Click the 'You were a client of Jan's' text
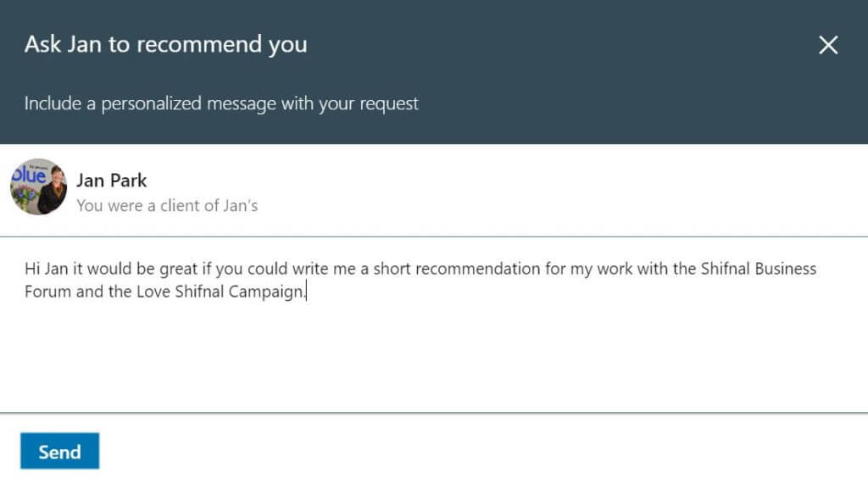The image size is (868, 495). [x=167, y=205]
